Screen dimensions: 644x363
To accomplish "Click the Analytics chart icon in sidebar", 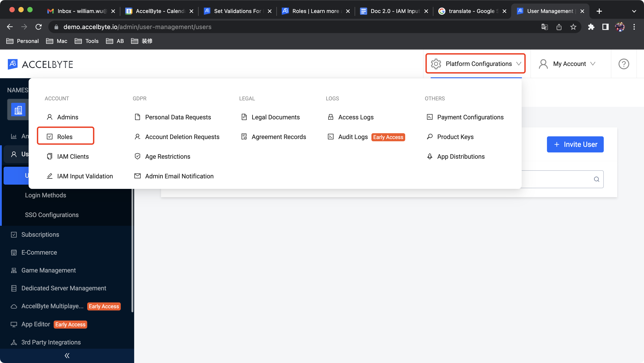I will tap(14, 136).
